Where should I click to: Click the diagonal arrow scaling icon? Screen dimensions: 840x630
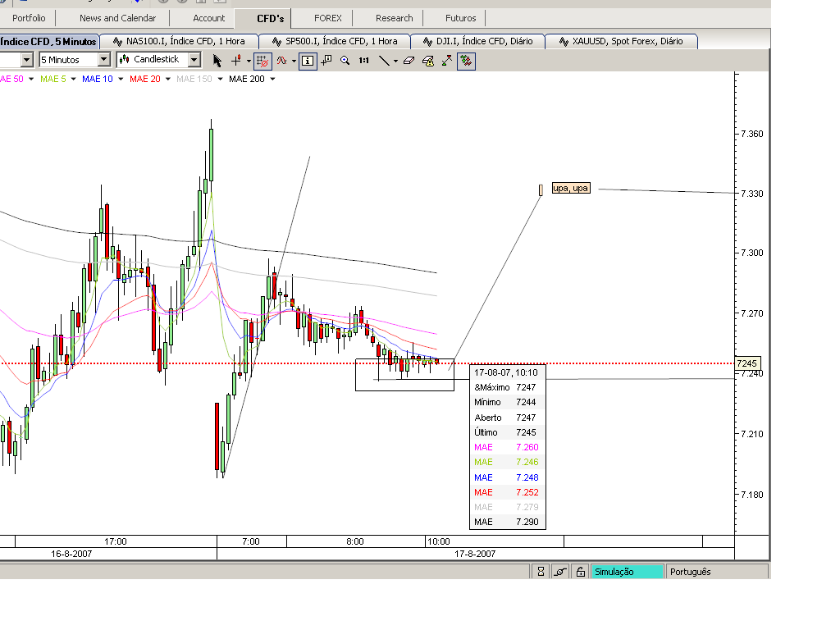click(x=447, y=61)
